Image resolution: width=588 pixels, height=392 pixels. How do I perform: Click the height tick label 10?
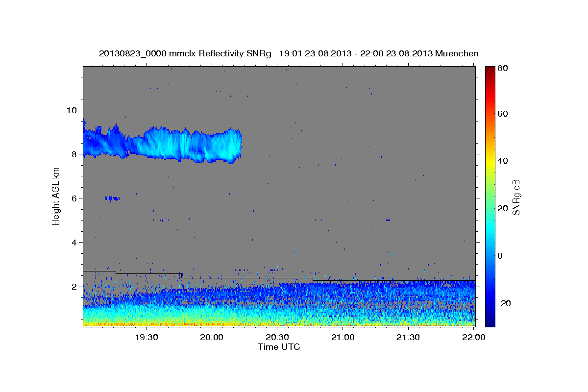[x=72, y=110]
